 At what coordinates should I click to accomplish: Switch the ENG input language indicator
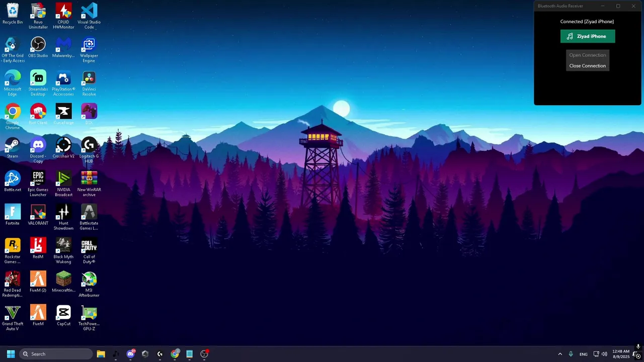pyautogui.click(x=583, y=354)
